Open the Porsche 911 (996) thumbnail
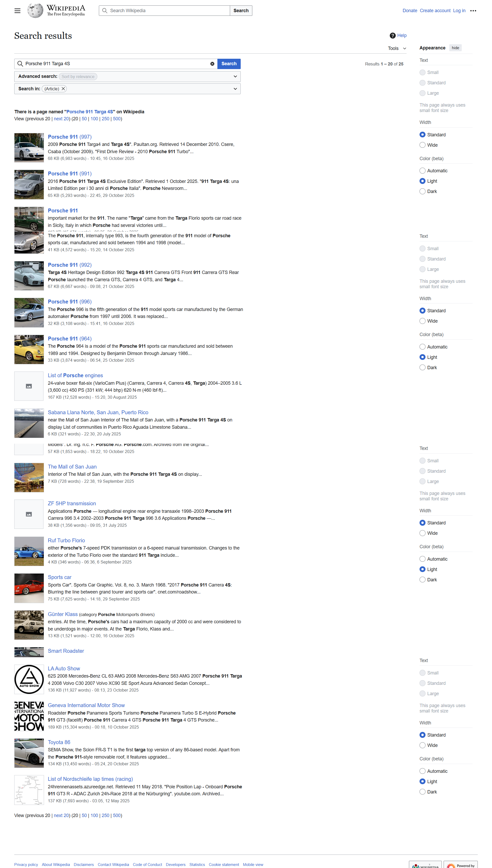This screenshot has width=492, height=868. [29, 313]
